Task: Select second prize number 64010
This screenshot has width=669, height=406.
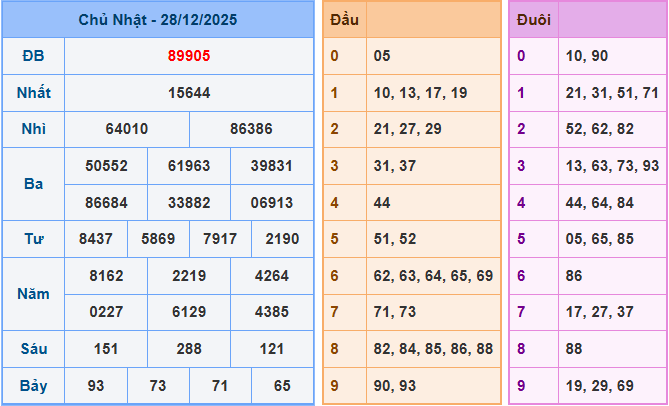Action: 127,129
